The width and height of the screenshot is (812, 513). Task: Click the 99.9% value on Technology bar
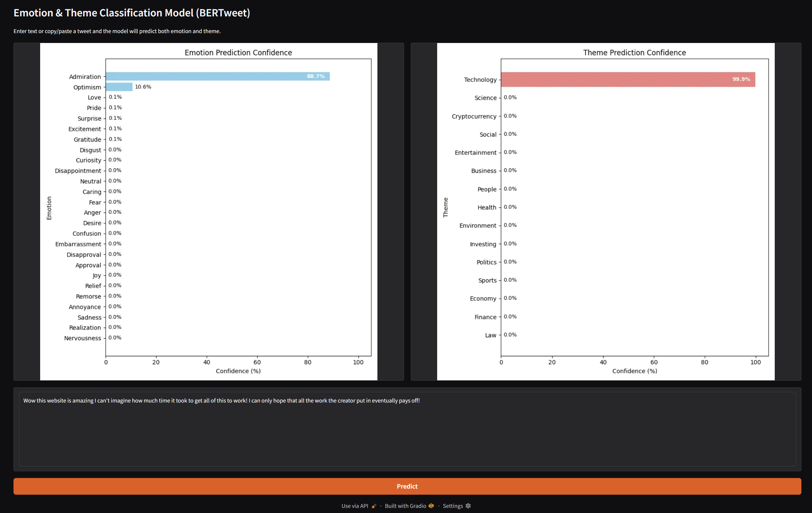pos(742,80)
